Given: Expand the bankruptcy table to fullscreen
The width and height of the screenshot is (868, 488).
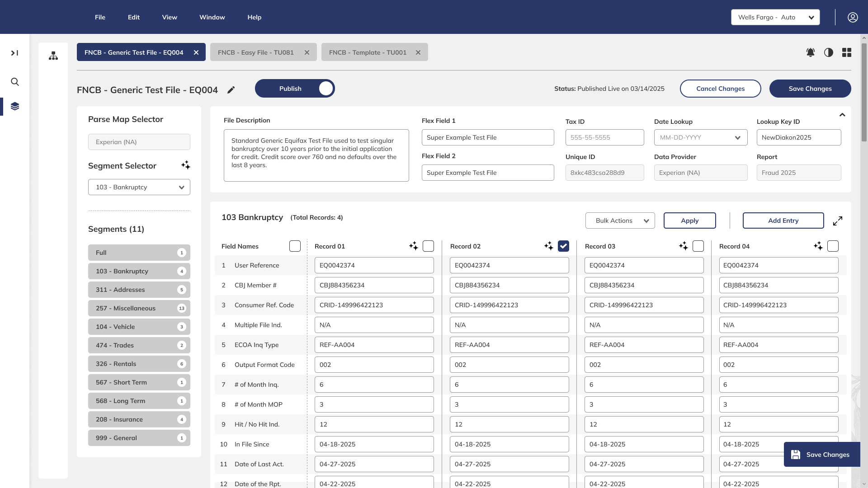Looking at the screenshot, I should pyautogui.click(x=838, y=221).
